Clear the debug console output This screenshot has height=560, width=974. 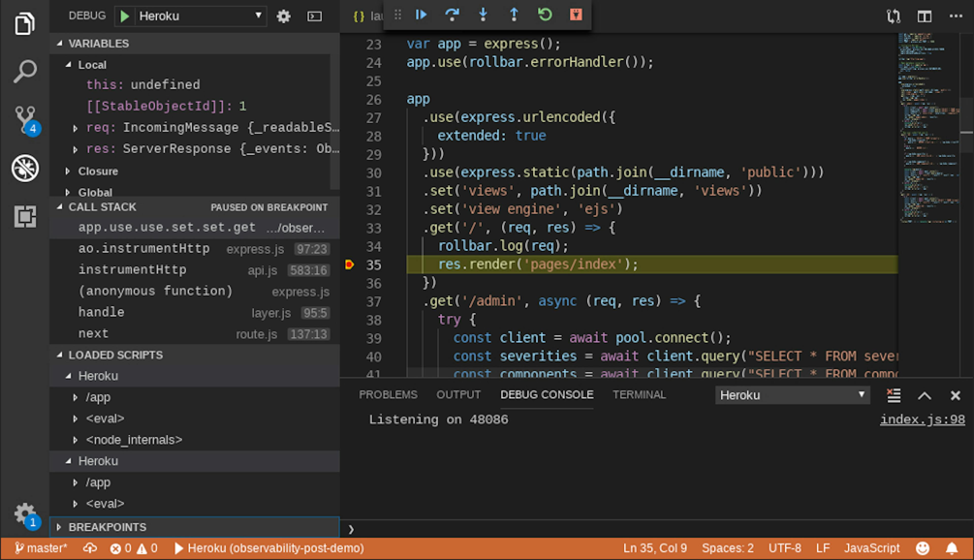pos(894,395)
